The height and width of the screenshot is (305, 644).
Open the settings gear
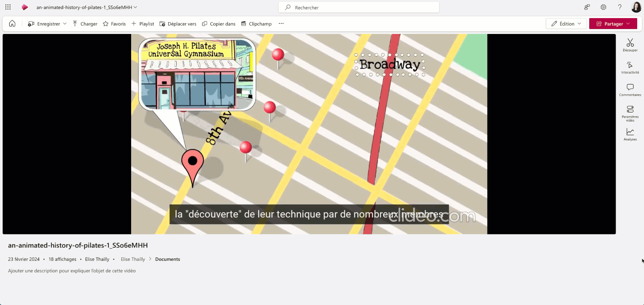point(603,7)
